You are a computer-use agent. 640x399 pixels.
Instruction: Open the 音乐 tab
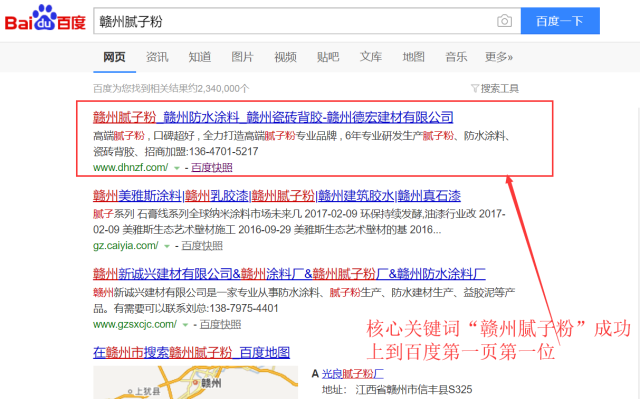pos(456,57)
